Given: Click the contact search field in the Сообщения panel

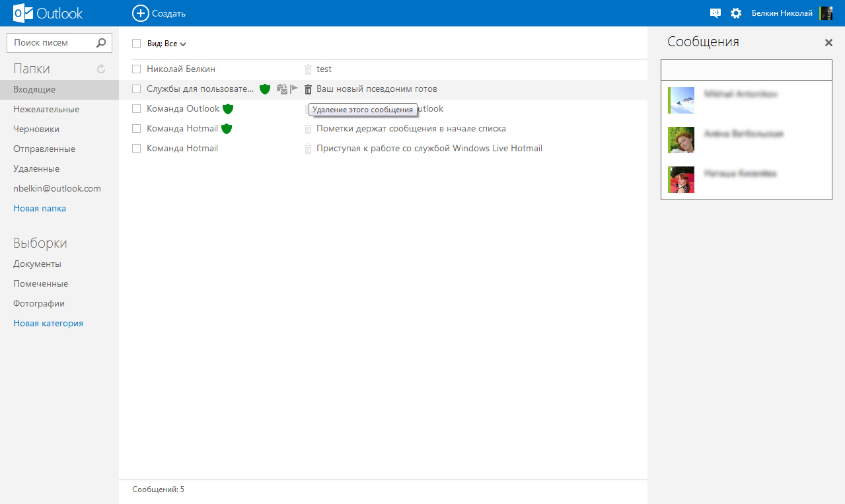Looking at the screenshot, I should pyautogui.click(x=746, y=70).
